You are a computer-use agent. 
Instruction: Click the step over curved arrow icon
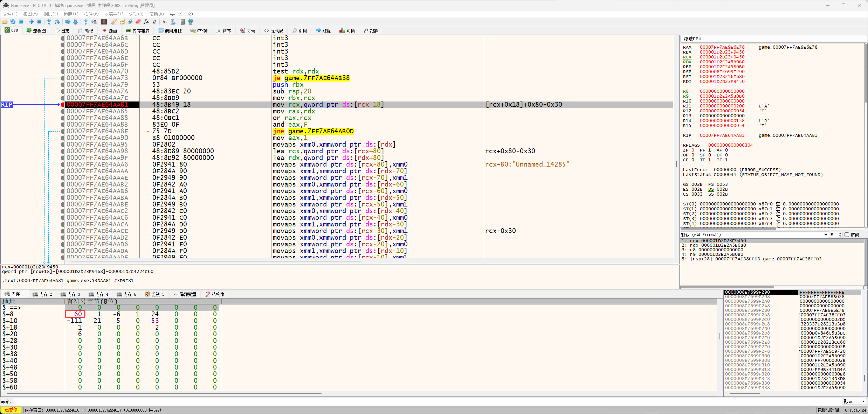pyautogui.click(x=57, y=22)
